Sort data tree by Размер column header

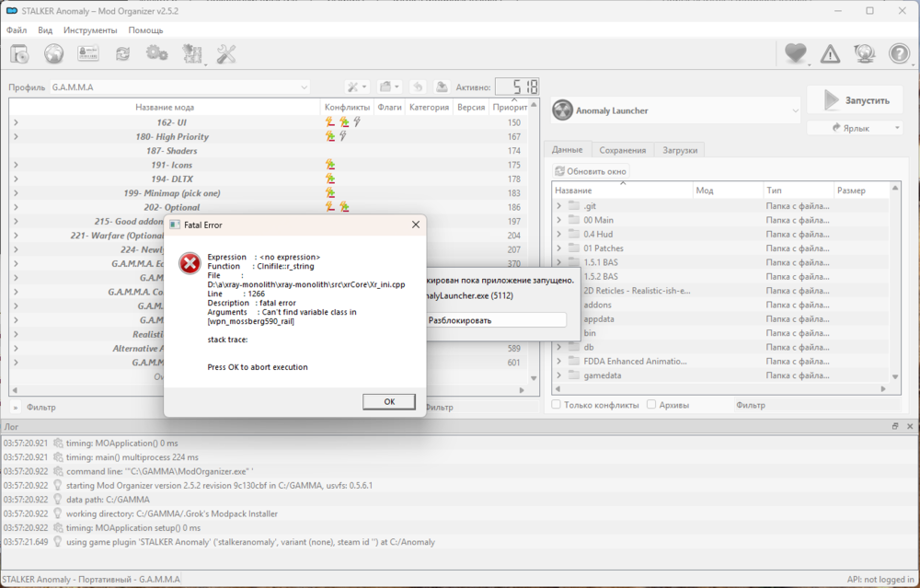click(861, 190)
